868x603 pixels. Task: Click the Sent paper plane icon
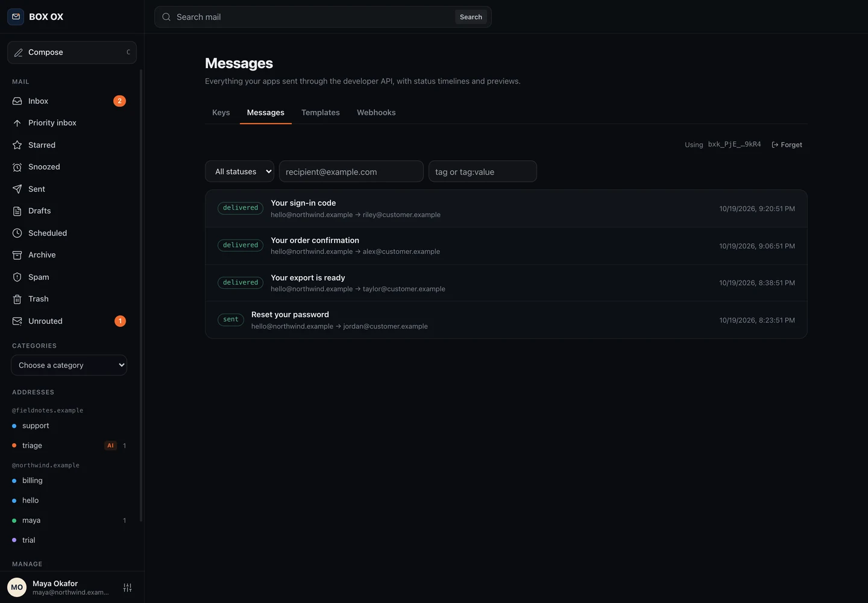tap(17, 189)
